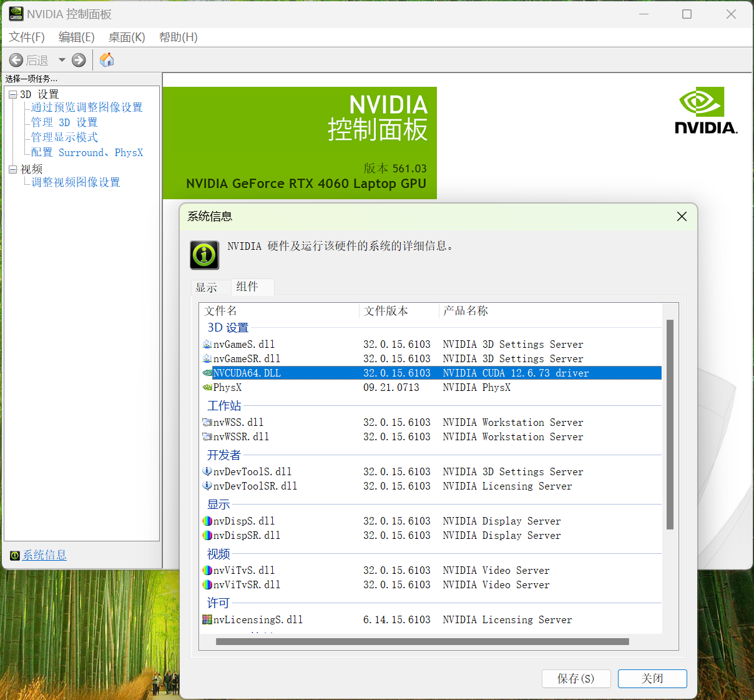
Task: Click the nvViTvSR.dll color wheel icon
Action: pos(207,584)
